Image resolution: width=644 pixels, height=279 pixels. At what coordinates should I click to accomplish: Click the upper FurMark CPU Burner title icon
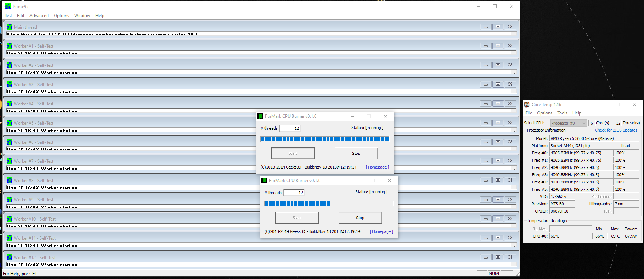tap(260, 116)
